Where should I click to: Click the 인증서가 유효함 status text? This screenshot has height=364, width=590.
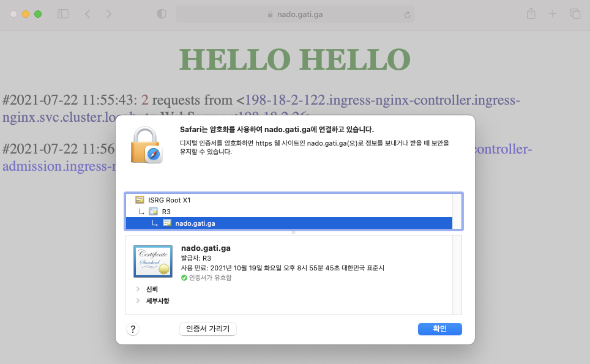(211, 278)
